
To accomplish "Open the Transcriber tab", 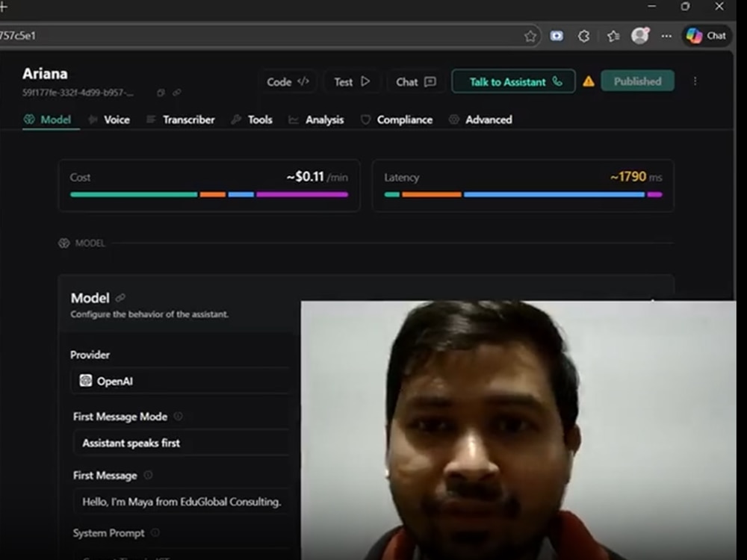I will tap(181, 119).
